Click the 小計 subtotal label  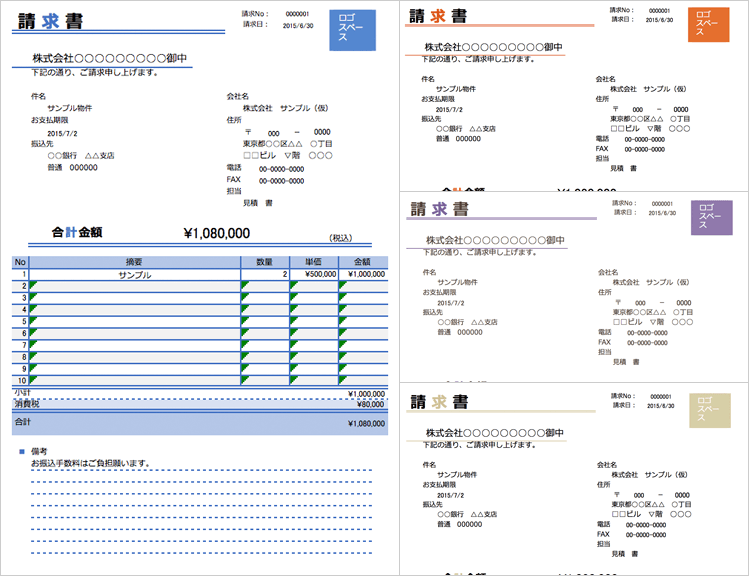tap(22, 392)
